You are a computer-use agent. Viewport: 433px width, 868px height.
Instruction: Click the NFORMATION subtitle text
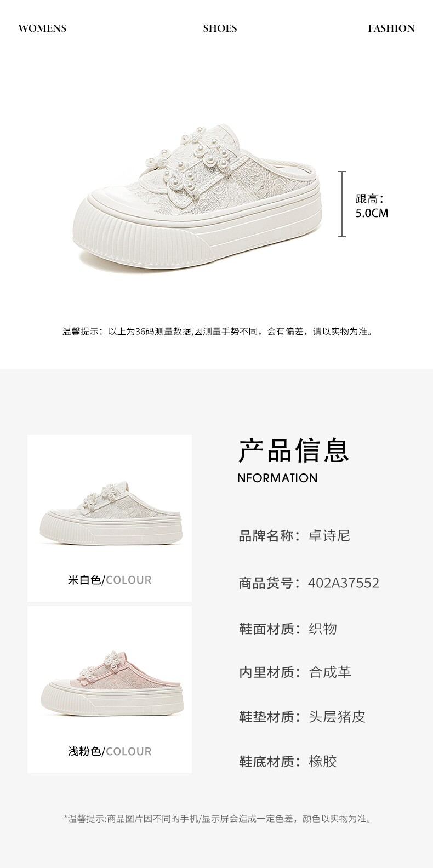click(277, 478)
